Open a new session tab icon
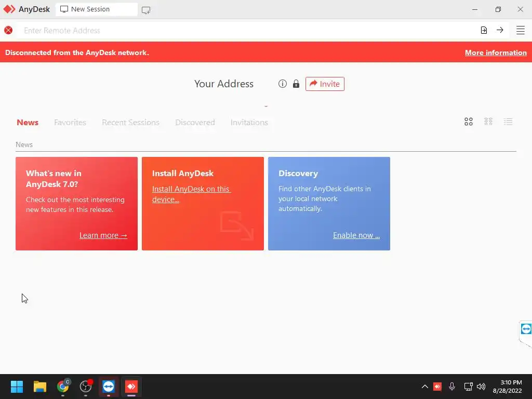Image resolution: width=532 pixels, height=399 pixels. 146,10
